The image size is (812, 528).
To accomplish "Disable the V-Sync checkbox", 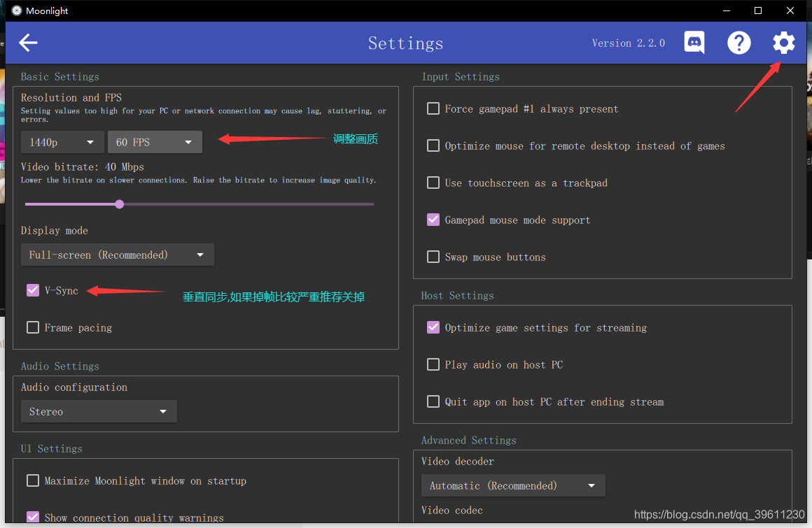I will click(x=33, y=290).
